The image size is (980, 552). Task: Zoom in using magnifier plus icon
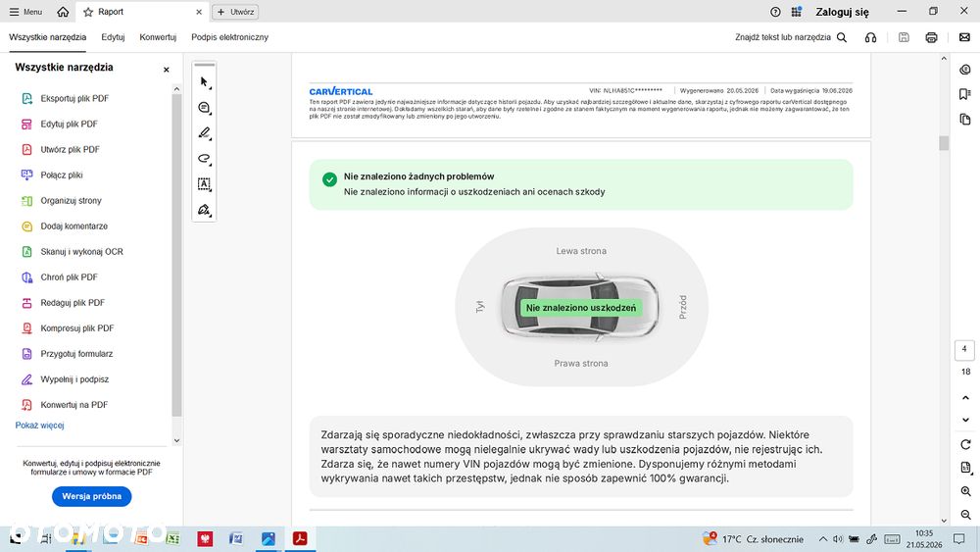click(965, 492)
